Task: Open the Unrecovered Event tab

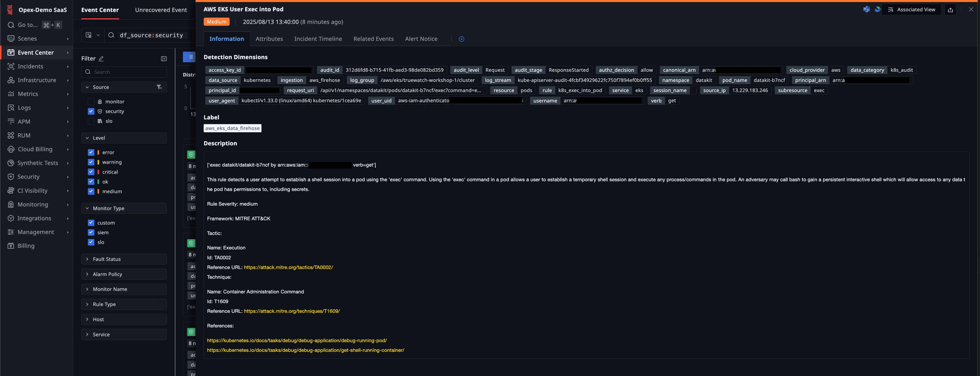Action: (x=161, y=10)
